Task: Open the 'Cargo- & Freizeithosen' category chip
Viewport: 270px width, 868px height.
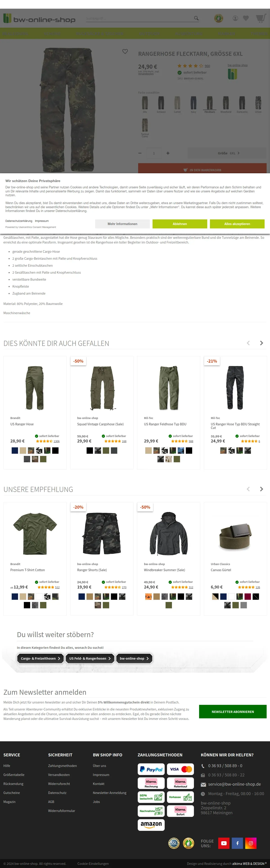Action: click(40, 658)
